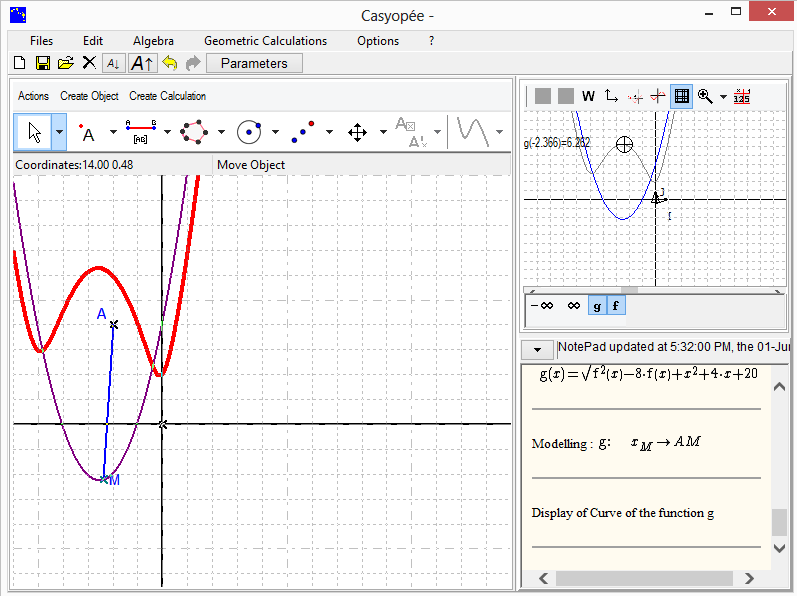This screenshot has width=797, height=596.
Task: Expand the label tool dropdown arrow
Action: 438,132
